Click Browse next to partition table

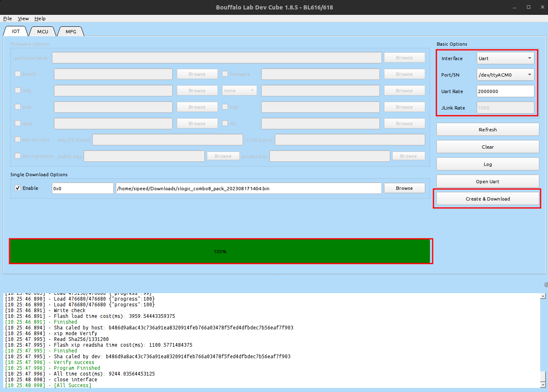pos(404,58)
